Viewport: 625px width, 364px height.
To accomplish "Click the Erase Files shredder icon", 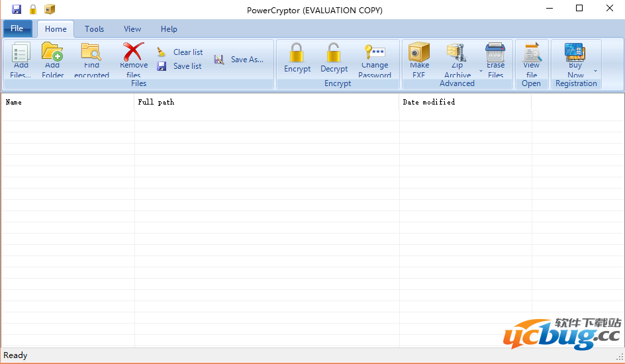I will [495, 52].
